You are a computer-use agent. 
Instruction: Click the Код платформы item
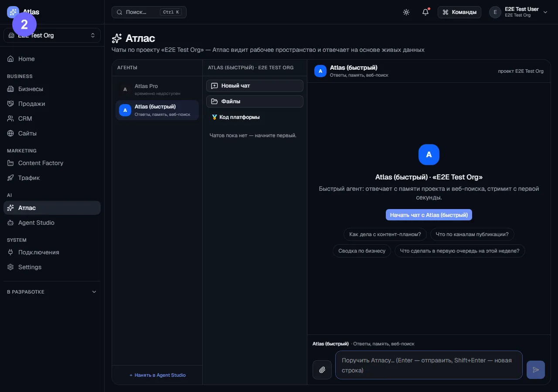255,117
